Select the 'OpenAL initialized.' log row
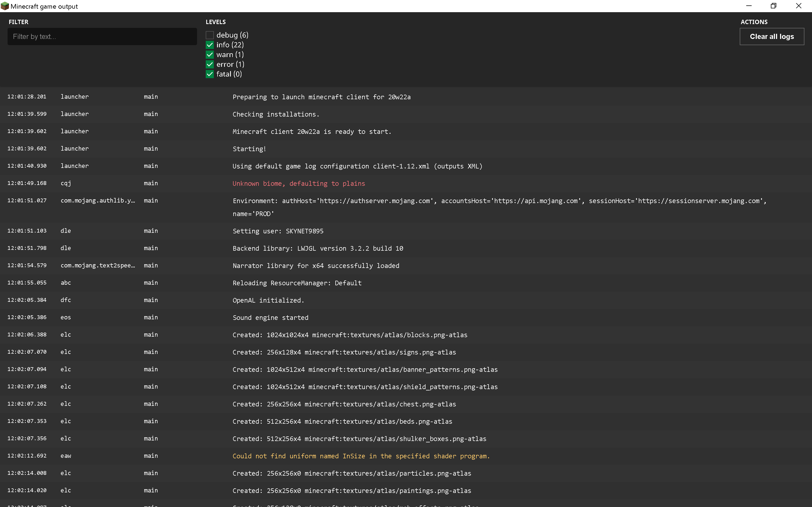The image size is (812, 507). click(268, 300)
